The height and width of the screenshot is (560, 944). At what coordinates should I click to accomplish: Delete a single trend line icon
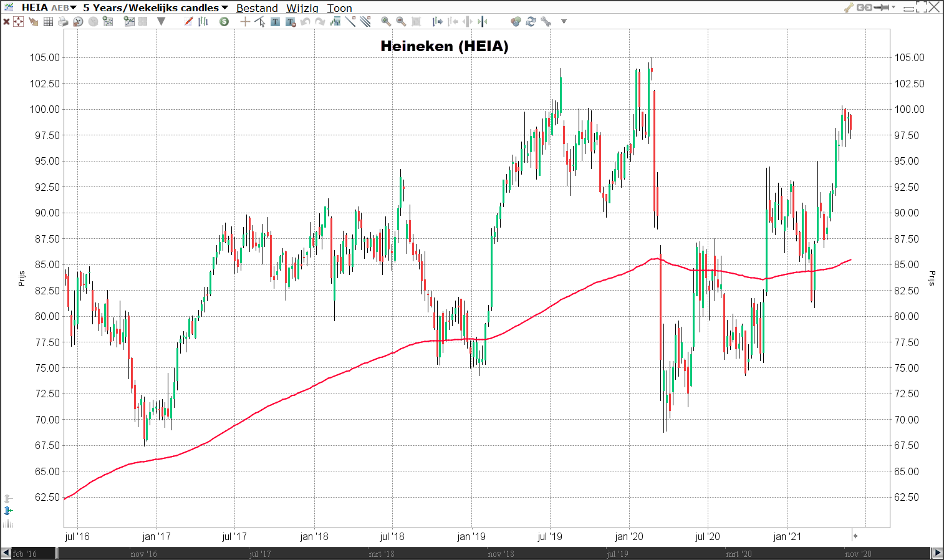(350, 22)
